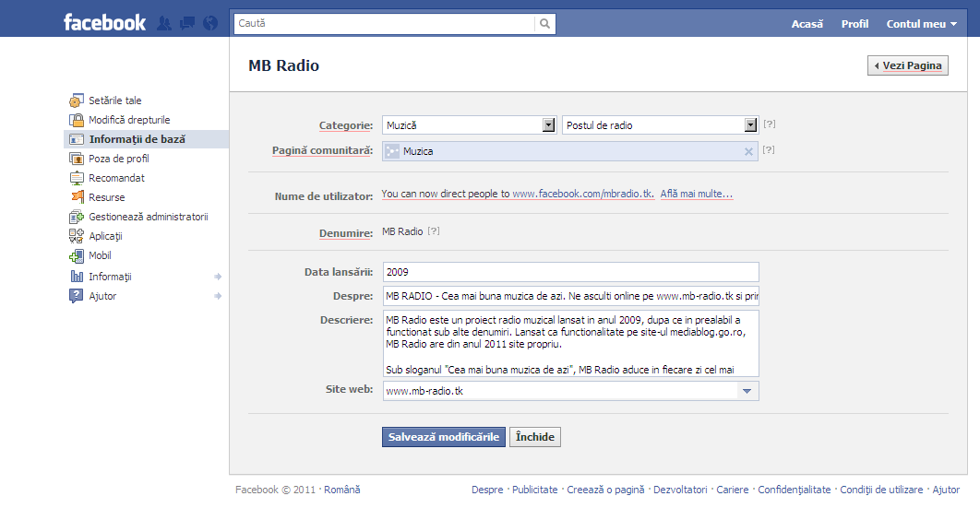Focus the Caută search field
The height and width of the screenshot is (508, 980).
[x=385, y=24]
